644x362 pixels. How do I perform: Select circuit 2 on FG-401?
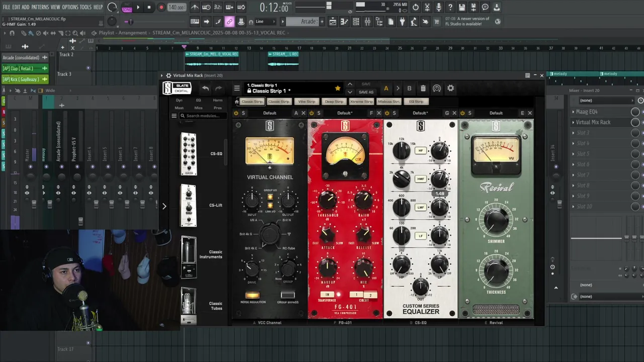[370, 295]
